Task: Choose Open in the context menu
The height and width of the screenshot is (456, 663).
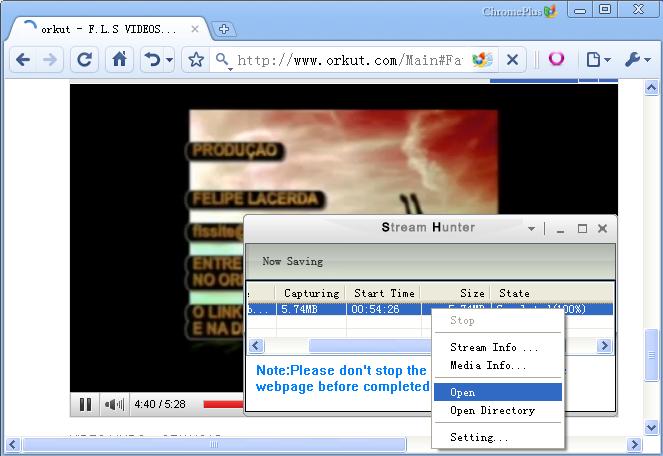Action: tap(498, 392)
